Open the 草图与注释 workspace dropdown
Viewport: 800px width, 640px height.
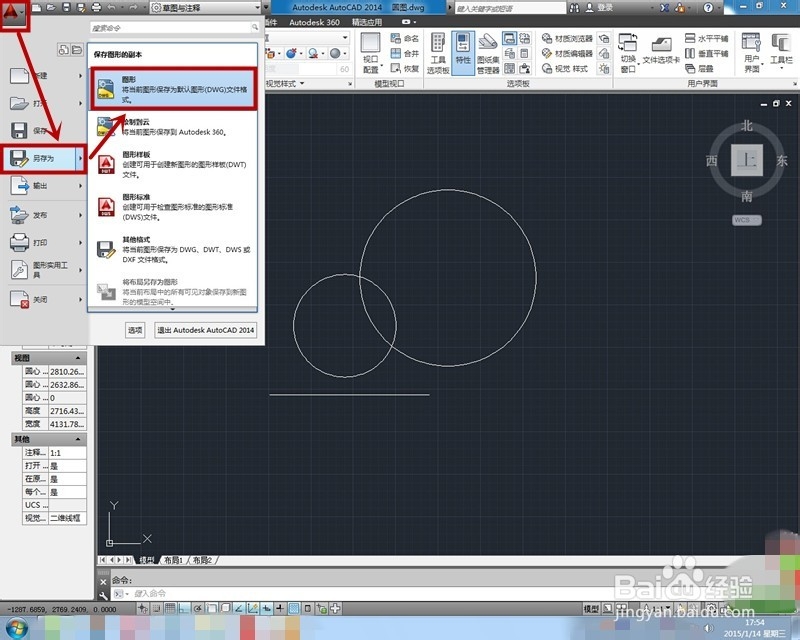[206, 8]
